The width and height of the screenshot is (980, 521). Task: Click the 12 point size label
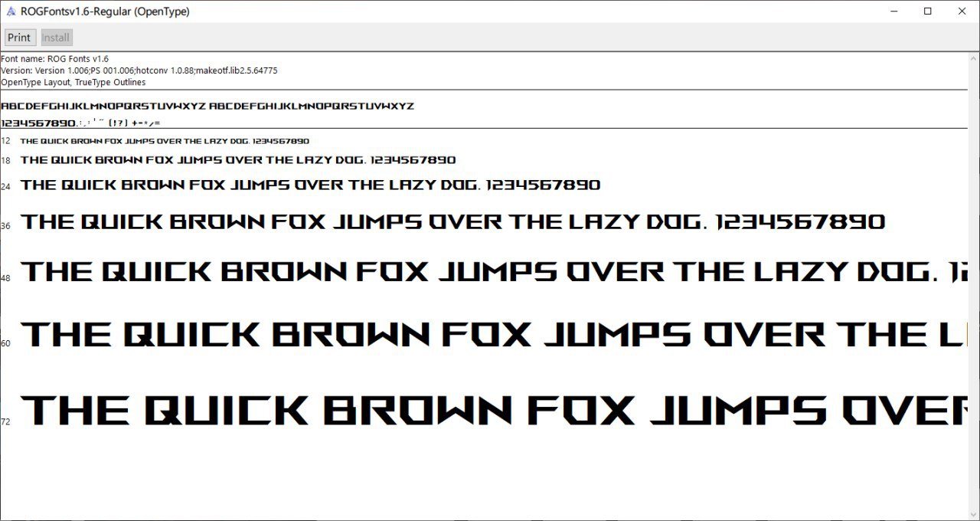(6, 141)
